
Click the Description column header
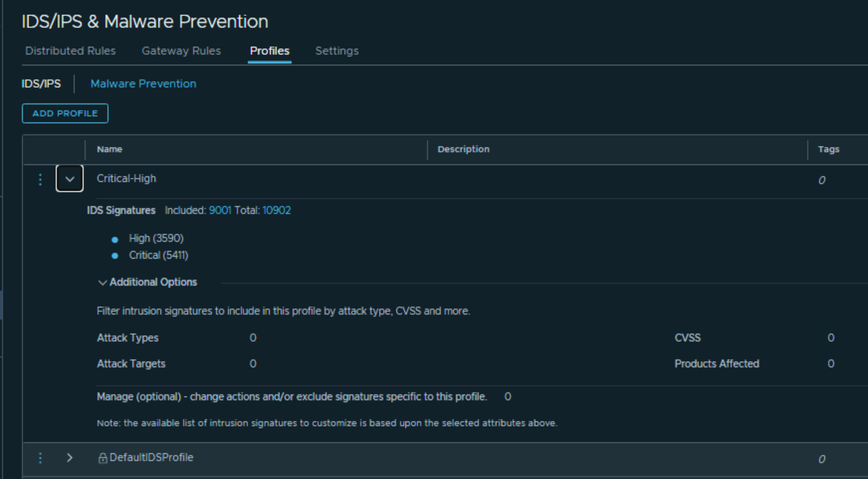coord(463,149)
